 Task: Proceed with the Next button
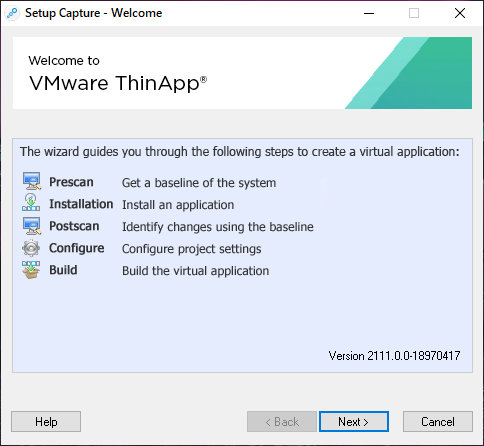coord(354,422)
